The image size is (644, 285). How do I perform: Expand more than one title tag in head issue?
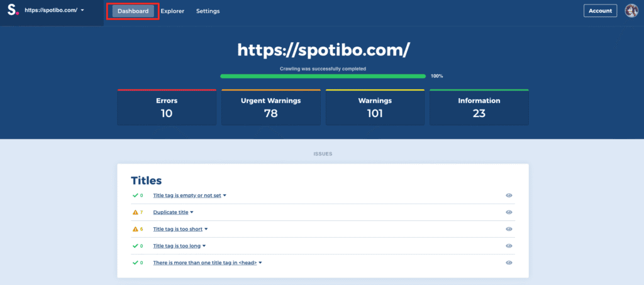coord(207,262)
